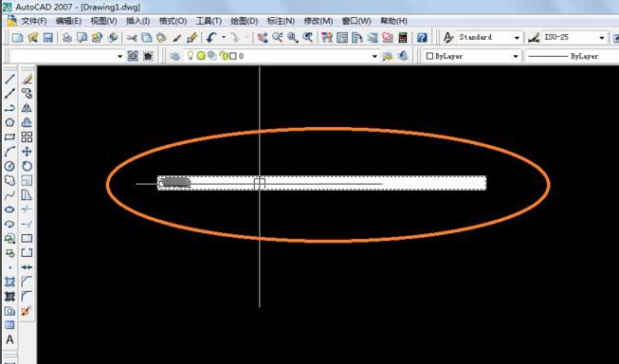Expand the workspace dropdown

pos(120,56)
